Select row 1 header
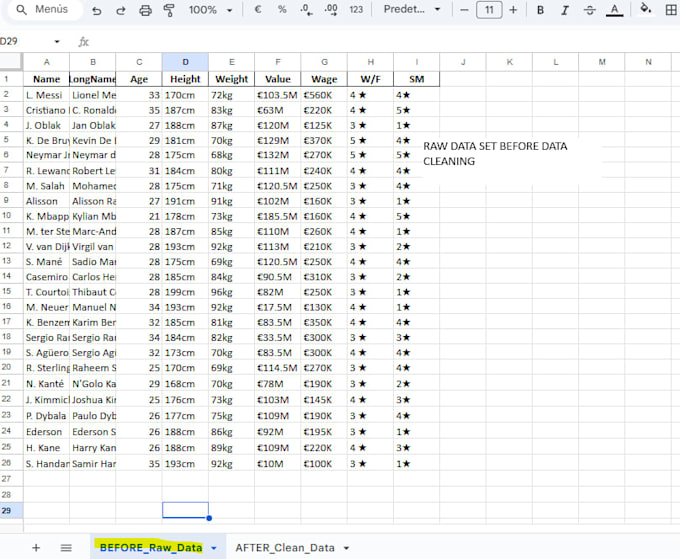680x559 pixels. pyautogui.click(x=11, y=79)
